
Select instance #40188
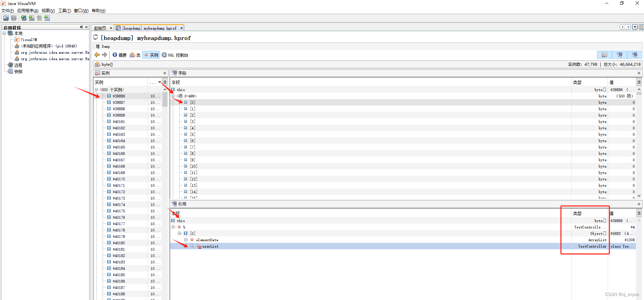pos(119,294)
